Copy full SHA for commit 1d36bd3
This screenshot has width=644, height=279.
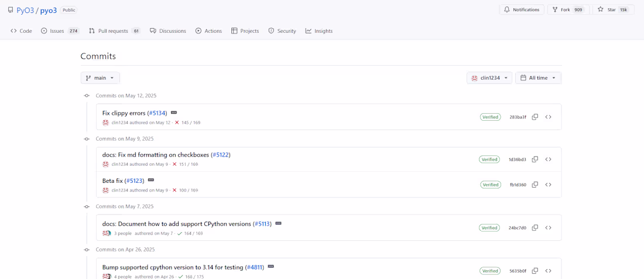tap(535, 159)
